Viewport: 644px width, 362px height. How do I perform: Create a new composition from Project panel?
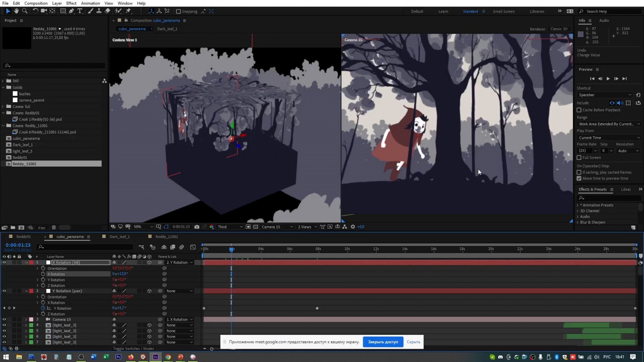coord(21,228)
